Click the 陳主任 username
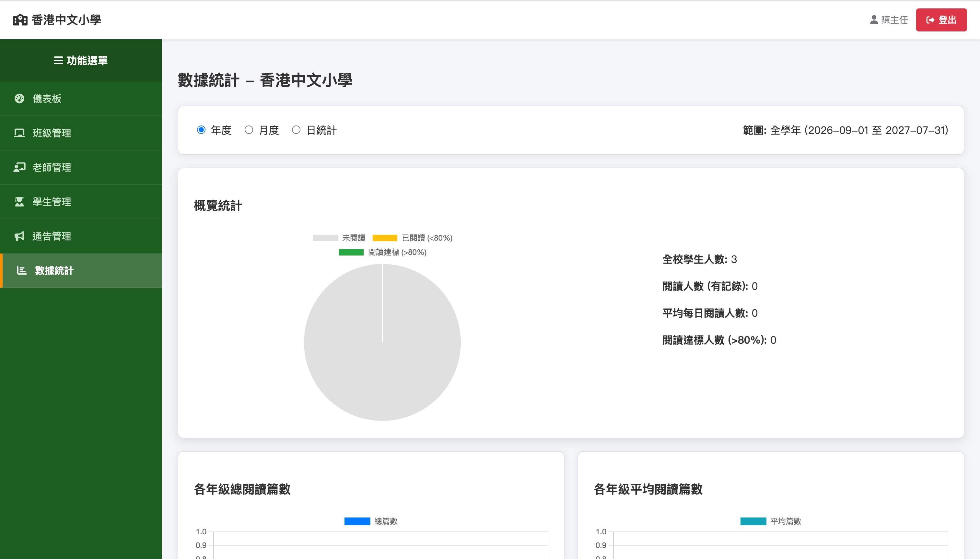Screen dimensions: 980x559 (x=894, y=19)
